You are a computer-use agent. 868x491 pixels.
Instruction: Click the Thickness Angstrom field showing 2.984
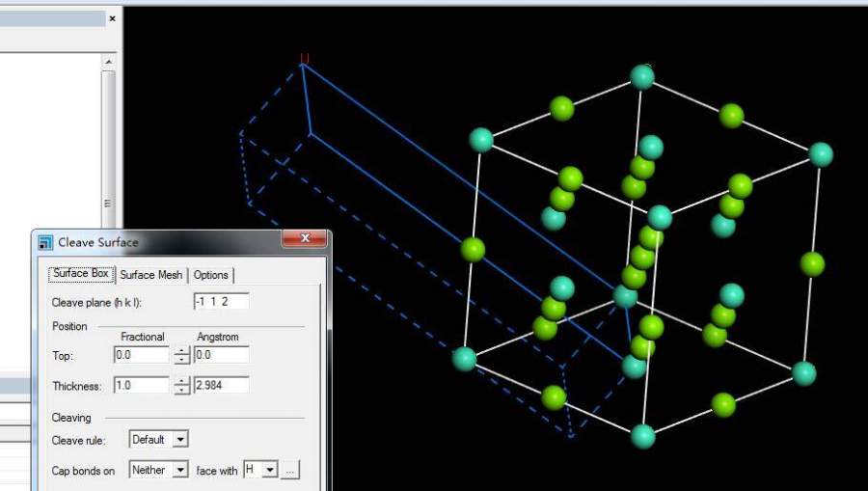click(222, 385)
